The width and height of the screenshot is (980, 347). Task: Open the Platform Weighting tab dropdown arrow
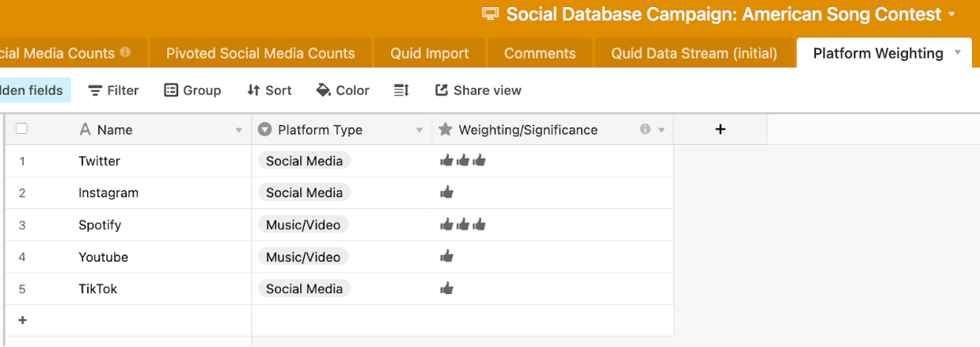(958, 52)
